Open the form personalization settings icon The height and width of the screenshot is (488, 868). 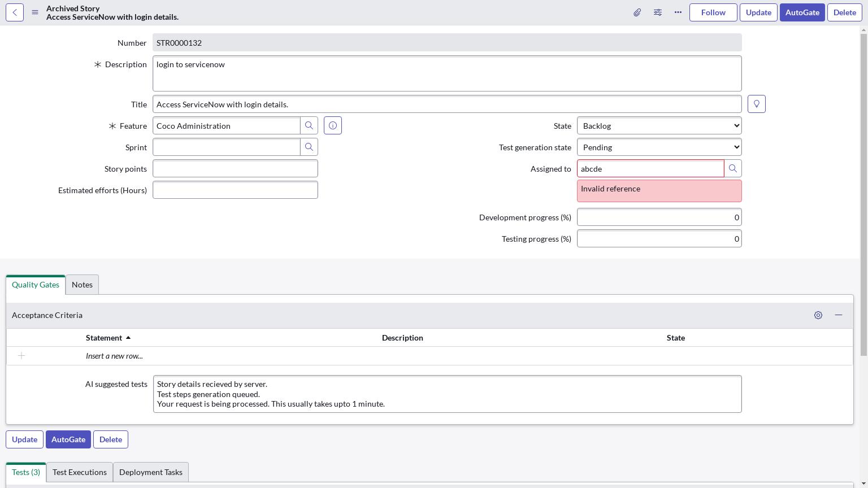pos(658,12)
